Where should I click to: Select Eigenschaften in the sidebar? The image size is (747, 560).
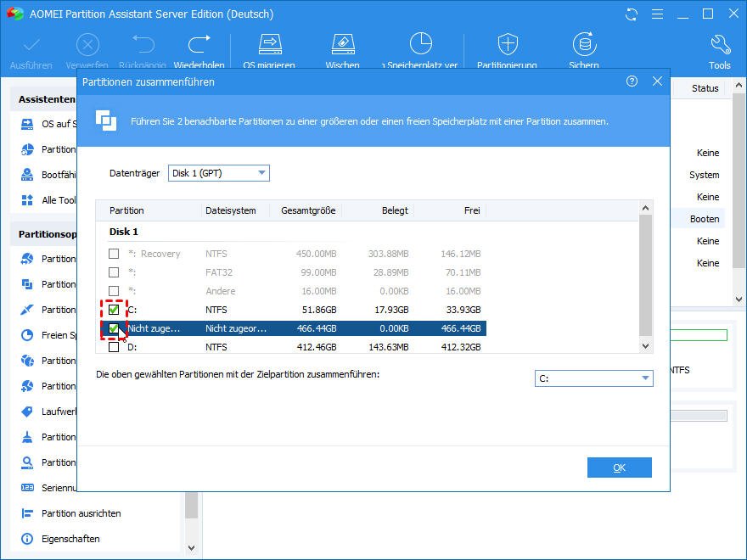70,539
